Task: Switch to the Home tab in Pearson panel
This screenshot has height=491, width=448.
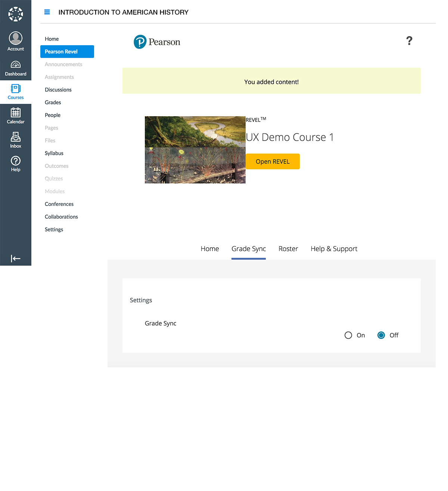Action: pos(210,249)
